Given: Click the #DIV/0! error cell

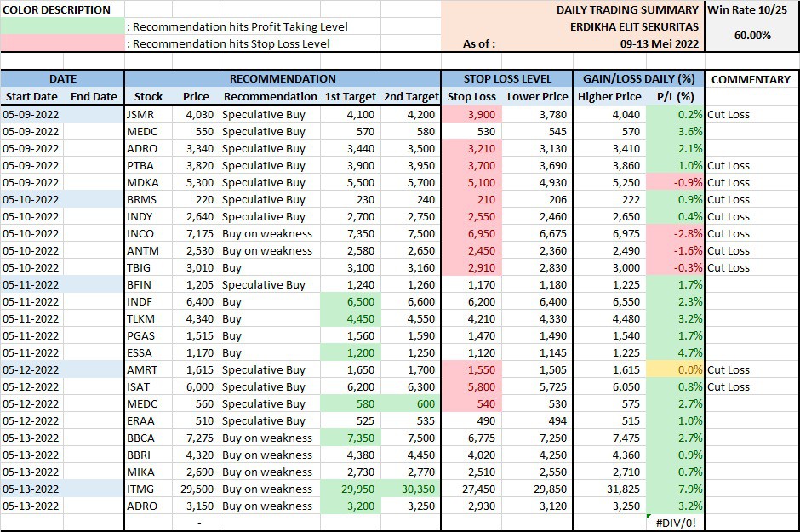Looking at the screenshot, I should pos(675,523).
